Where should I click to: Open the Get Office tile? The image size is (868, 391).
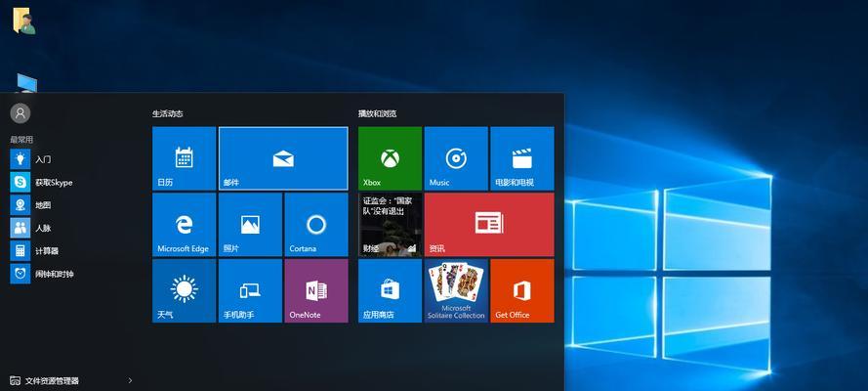point(522,290)
